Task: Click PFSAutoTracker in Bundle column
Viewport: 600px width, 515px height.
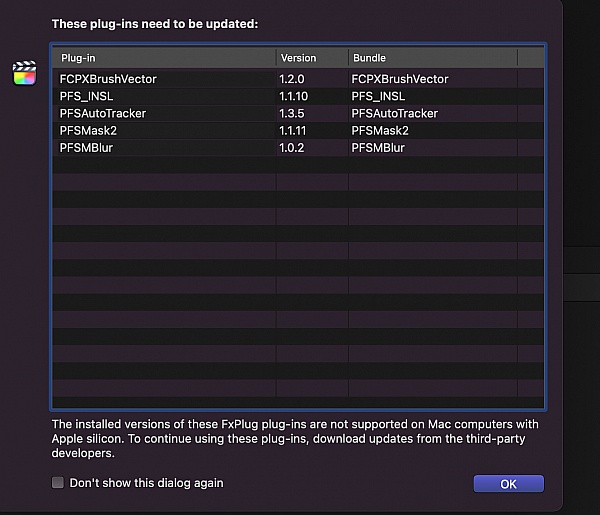Action: [x=394, y=113]
